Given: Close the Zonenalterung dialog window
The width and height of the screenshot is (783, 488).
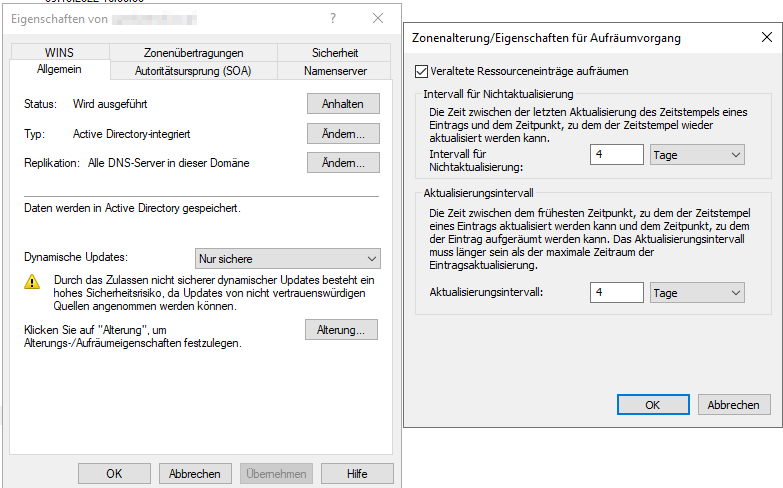Looking at the screenshot, I should [767, 37].
